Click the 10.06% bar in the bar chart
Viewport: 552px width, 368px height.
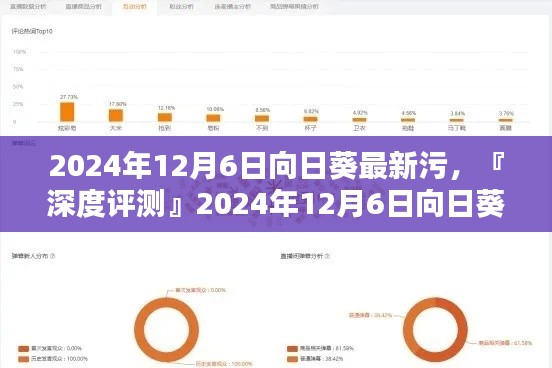click(213, 118)
